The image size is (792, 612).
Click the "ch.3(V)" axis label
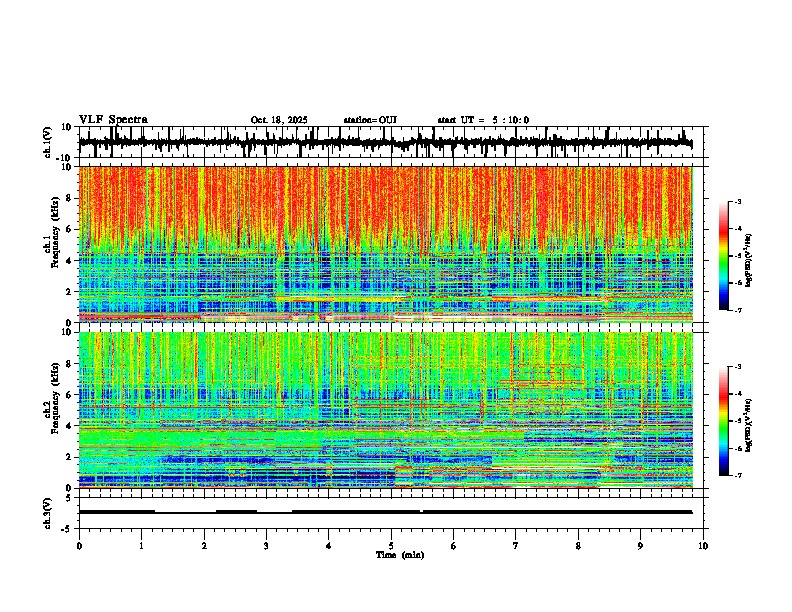pos(48,513)
